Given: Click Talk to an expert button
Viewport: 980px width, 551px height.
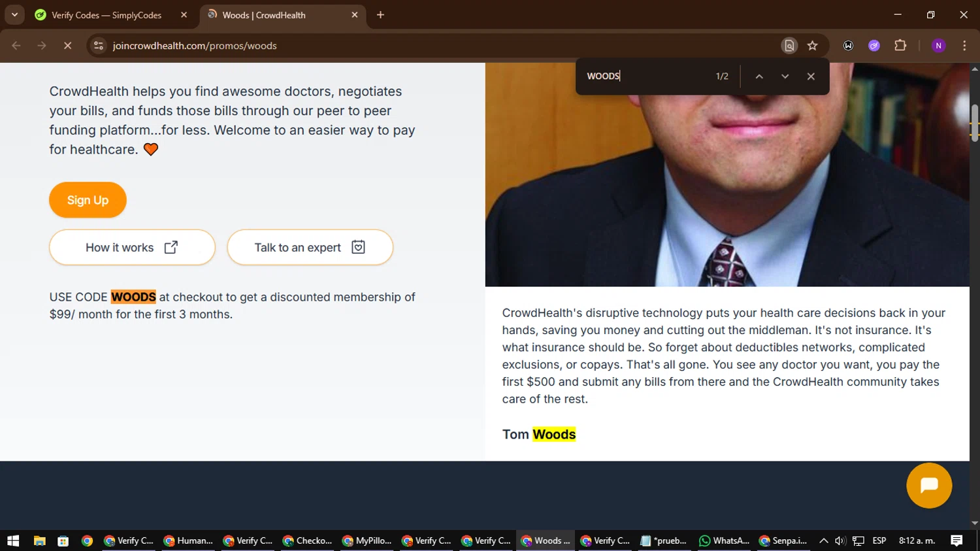Looking at the screenshot, I should click(x=310, y=248).
